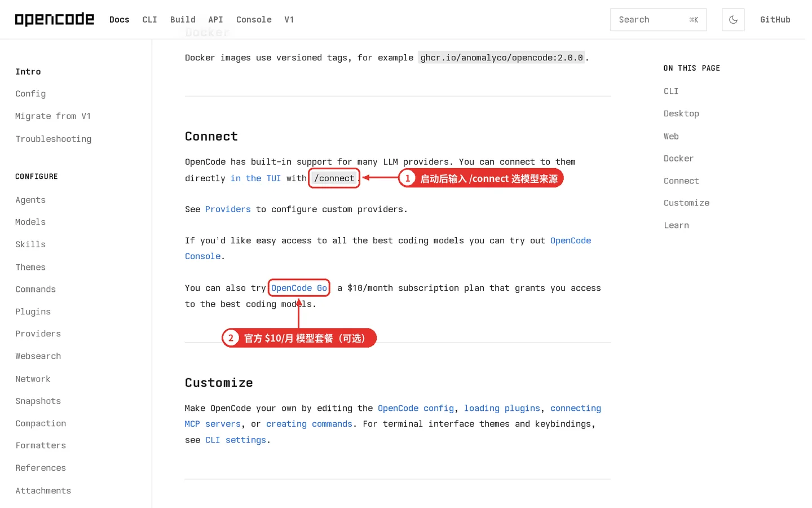
Task: Jump to Learn in On This Page
Action: pos(676,225)
